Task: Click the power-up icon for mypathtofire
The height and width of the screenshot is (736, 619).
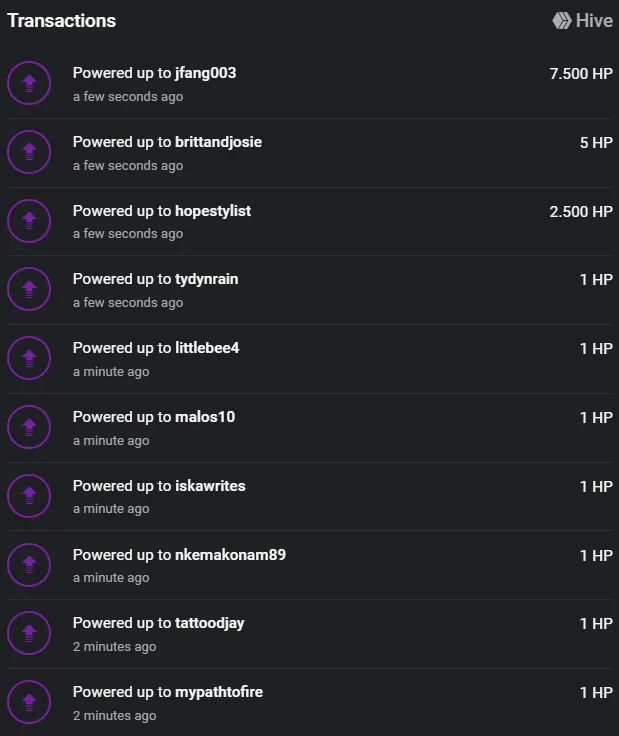Action: (x=29, y=702)
